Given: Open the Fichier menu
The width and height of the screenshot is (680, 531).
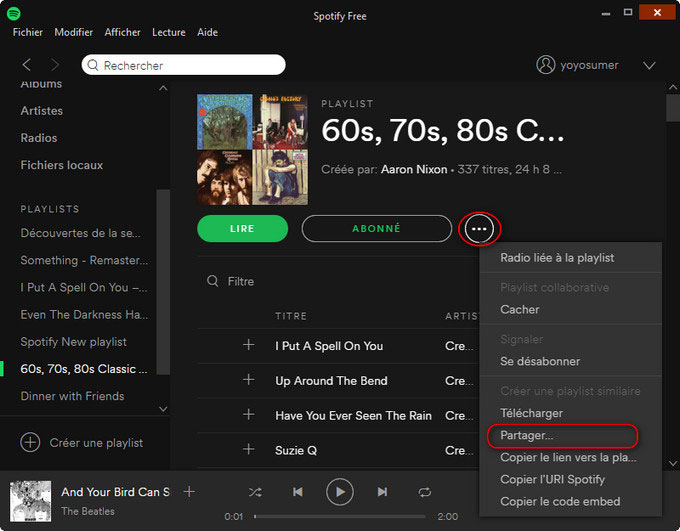Looking at the screenshot, I should (28, 32).
